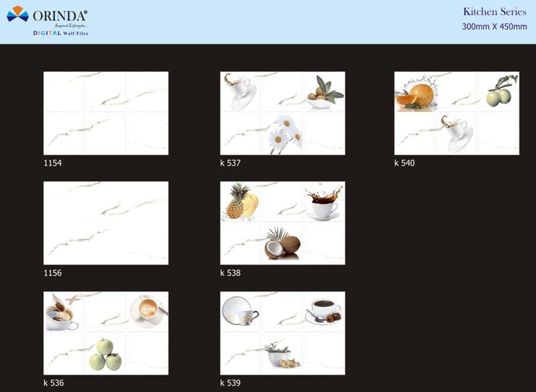Viewport: 536px width, 392px height.
Task: Click the "k 537" tile label
Action: (x=230, y=164)
